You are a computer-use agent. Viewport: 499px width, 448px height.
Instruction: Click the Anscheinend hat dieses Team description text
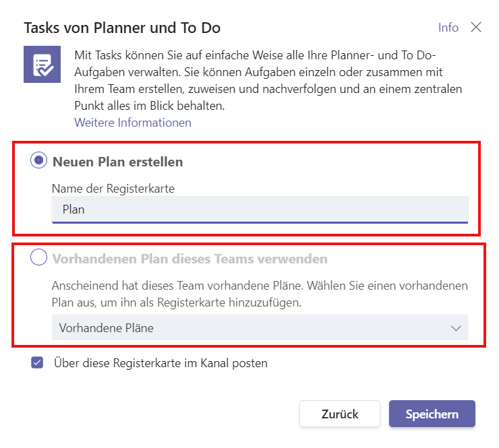click(x=260, y=294)
